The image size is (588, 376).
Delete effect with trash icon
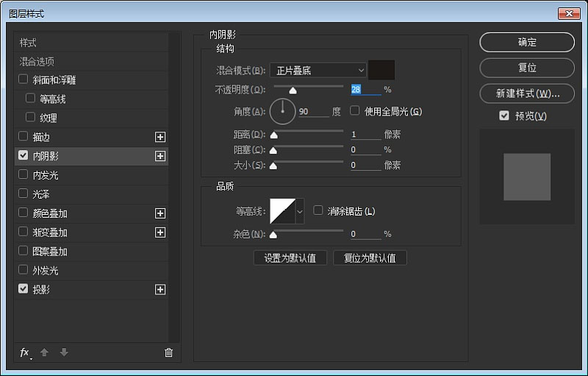[169, 352]
